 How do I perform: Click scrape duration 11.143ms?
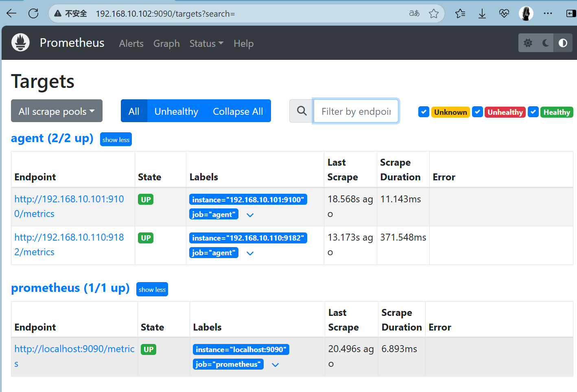click(x=400, y=199)
